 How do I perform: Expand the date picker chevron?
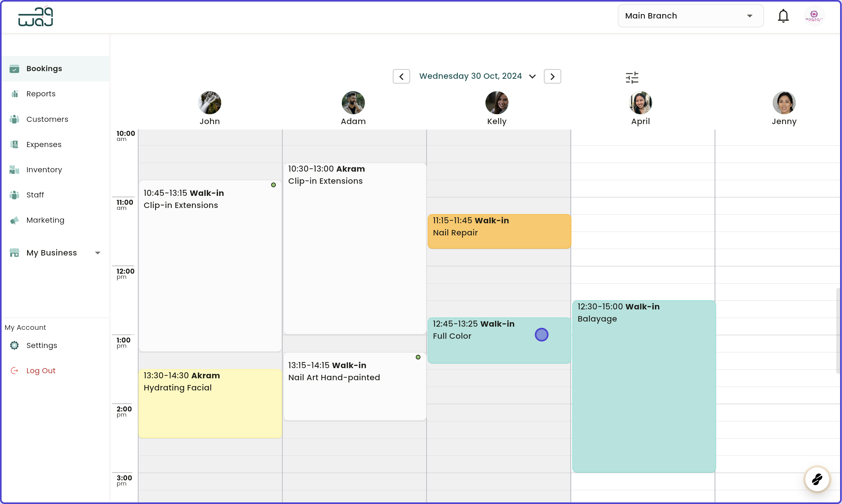532,76
